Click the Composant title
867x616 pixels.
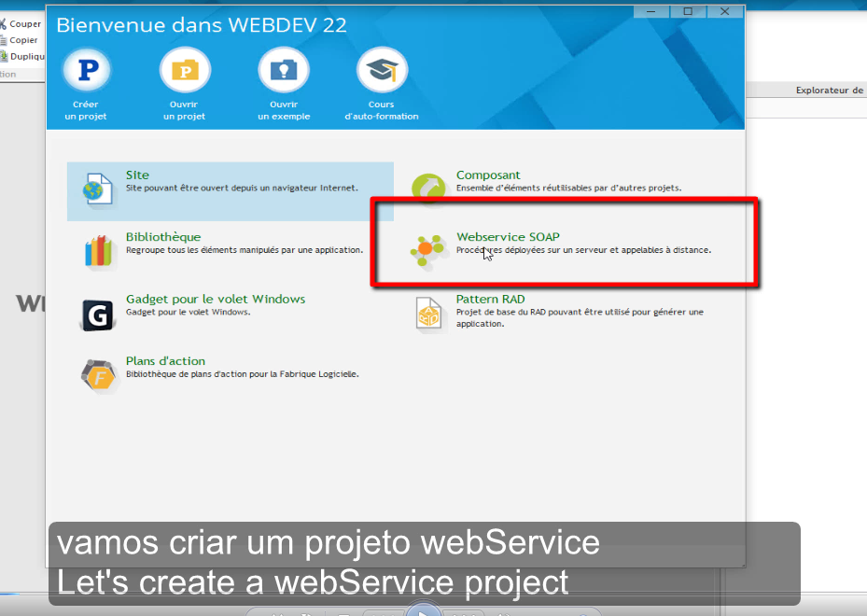click(x=488, y=175)
